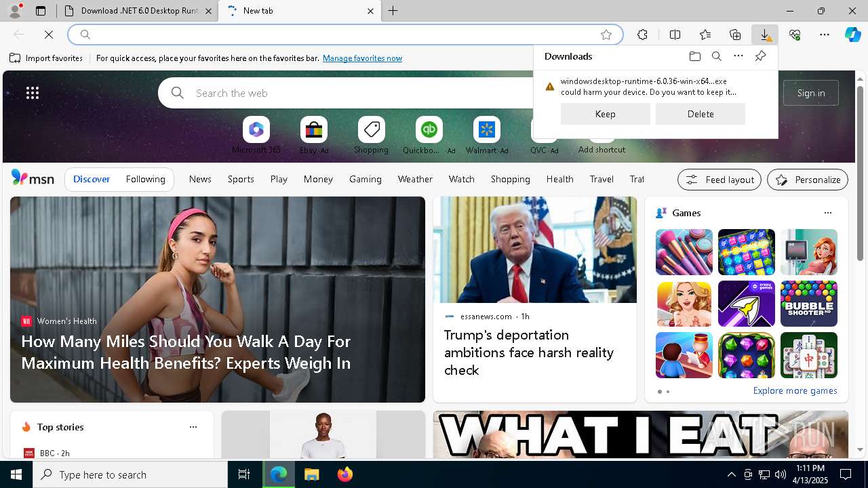Image resolution: width=868 pixels, height=488 pixels.
Task: Stop loading the page
Action: (x=49, y=35)
